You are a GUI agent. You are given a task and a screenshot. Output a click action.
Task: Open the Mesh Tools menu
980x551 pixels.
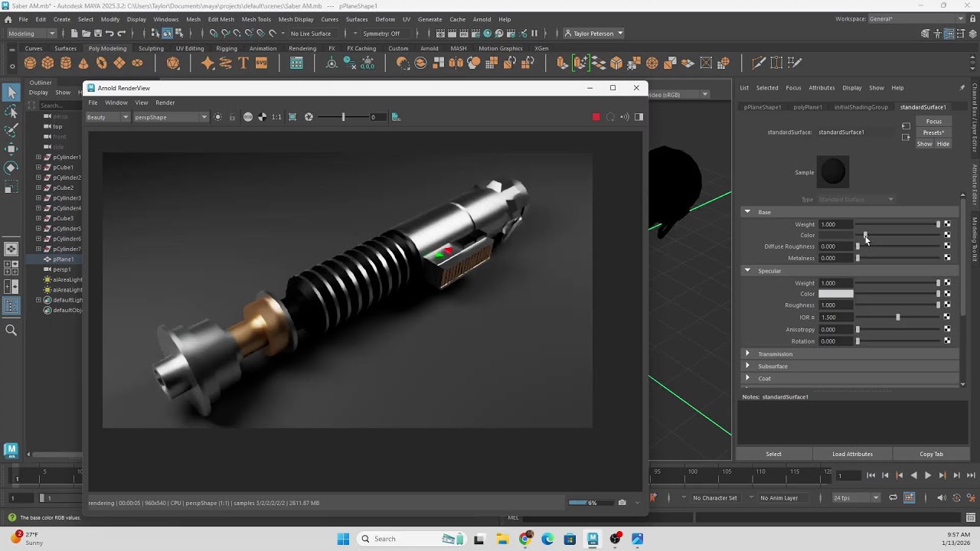pyautogui.click(x=256, y=19)
